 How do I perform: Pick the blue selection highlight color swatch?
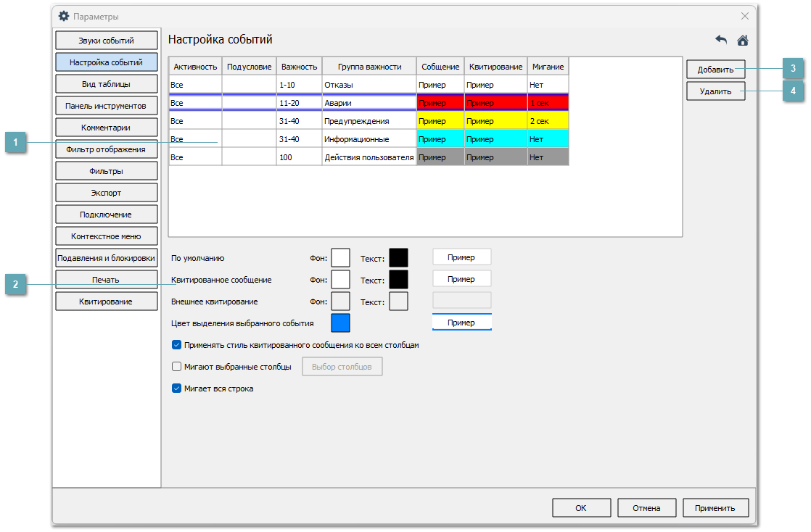click(x=340, y=323)
